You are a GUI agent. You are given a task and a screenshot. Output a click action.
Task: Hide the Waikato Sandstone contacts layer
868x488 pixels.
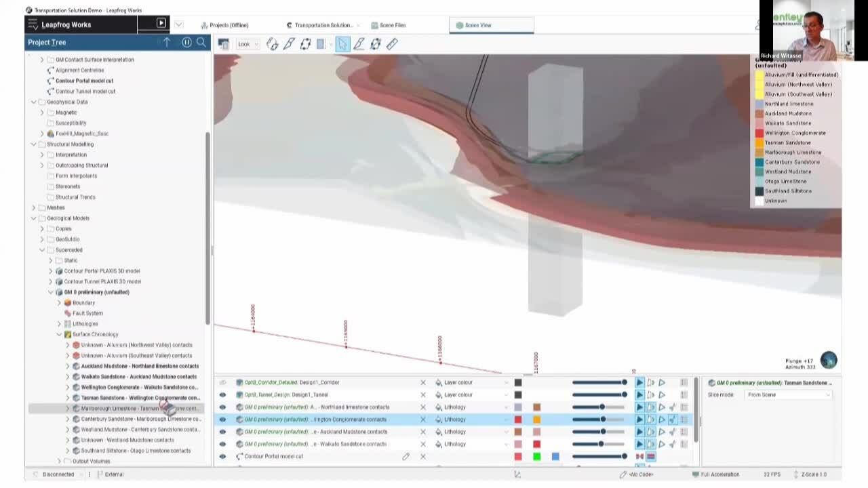222,444
